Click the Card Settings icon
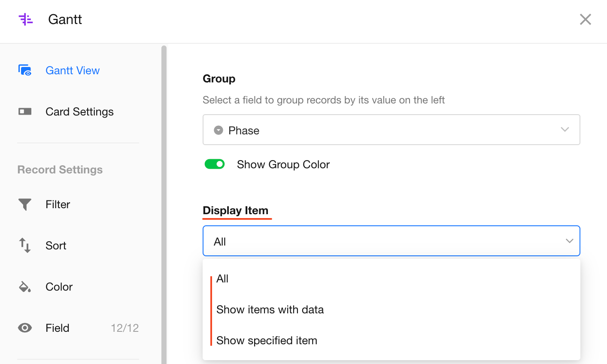The image size is (607, 364). pos(25,112)
